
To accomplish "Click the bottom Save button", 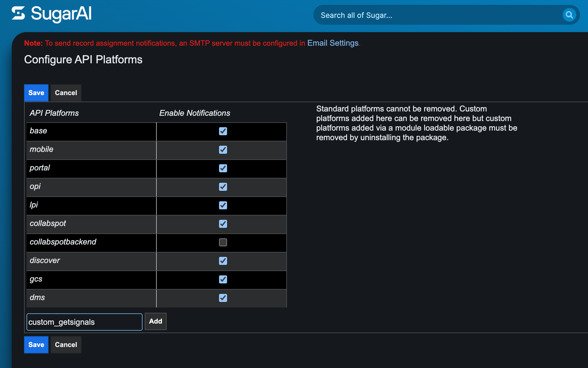I will point(36,345).
